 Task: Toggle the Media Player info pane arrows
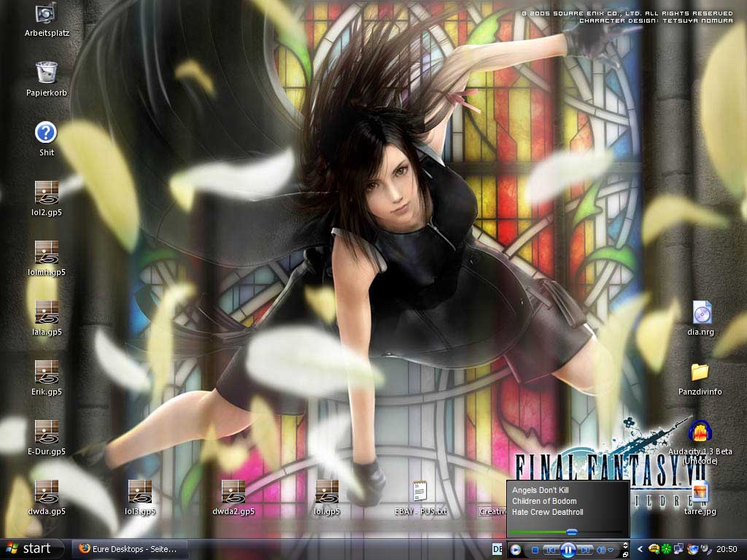[625, 545]
